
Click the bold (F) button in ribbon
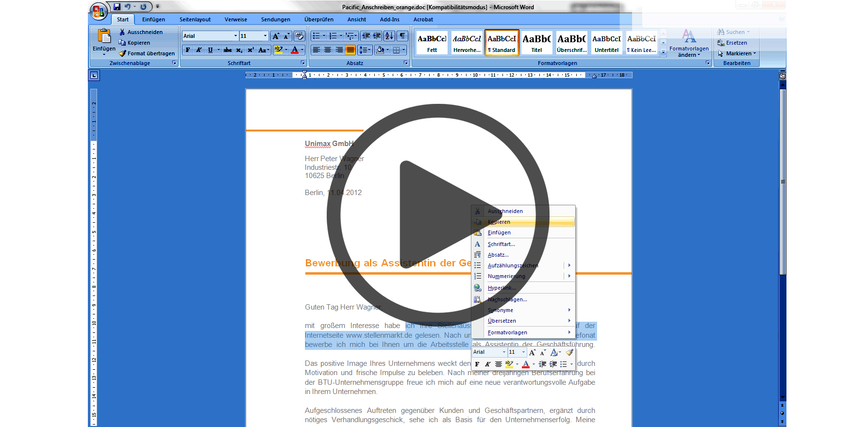188,50
